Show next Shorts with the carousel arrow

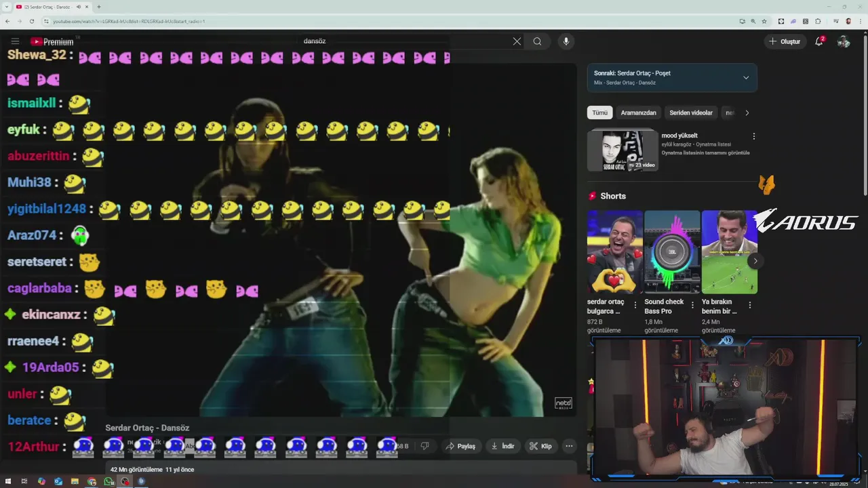tap(755, 261)
